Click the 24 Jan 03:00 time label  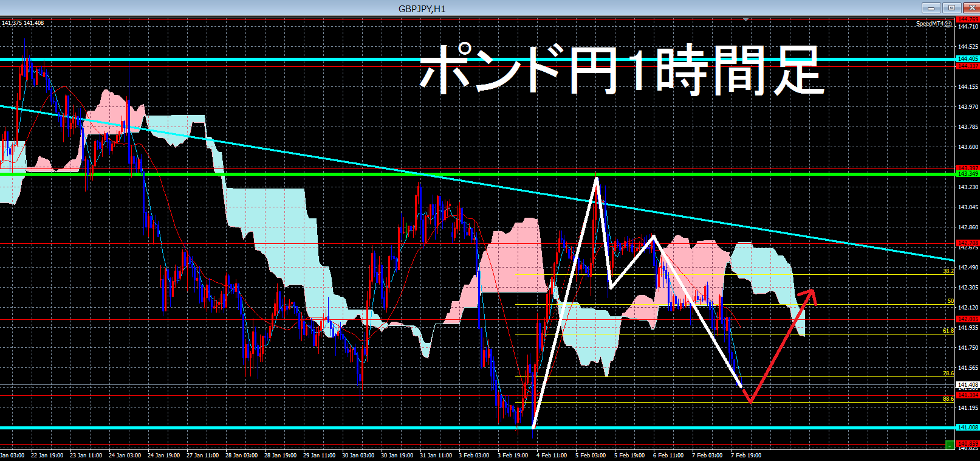pos(125,456)
